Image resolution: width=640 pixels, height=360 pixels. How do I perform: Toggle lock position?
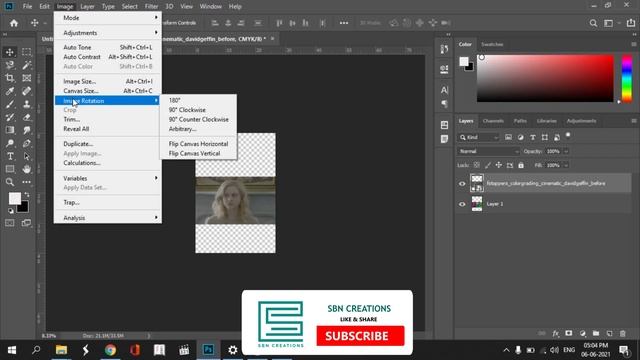pos(498,165)
